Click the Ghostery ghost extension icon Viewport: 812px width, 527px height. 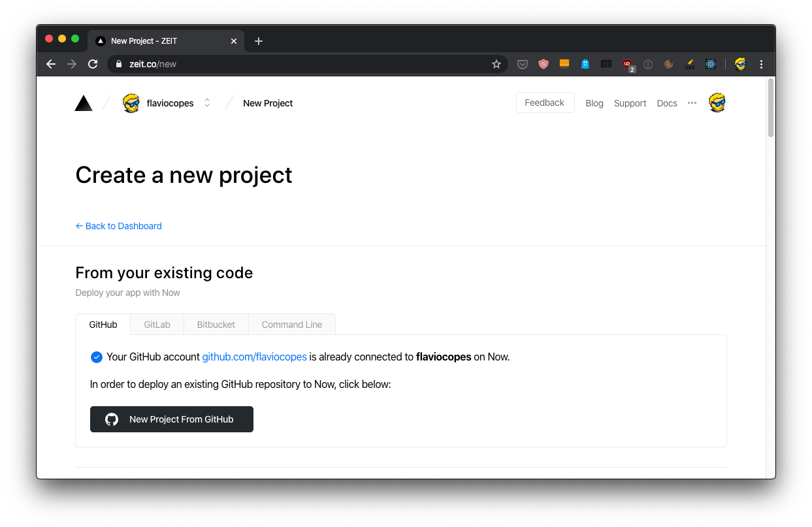coord(585,64)
